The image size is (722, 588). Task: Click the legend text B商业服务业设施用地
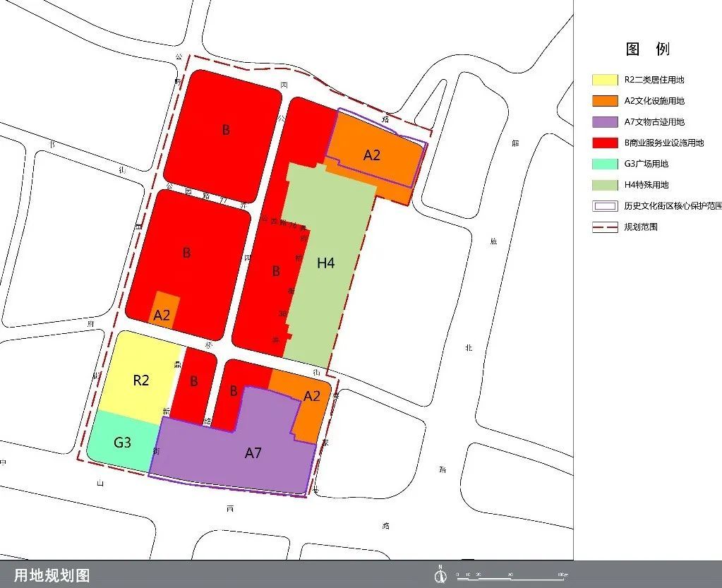(x=664, y=143)
